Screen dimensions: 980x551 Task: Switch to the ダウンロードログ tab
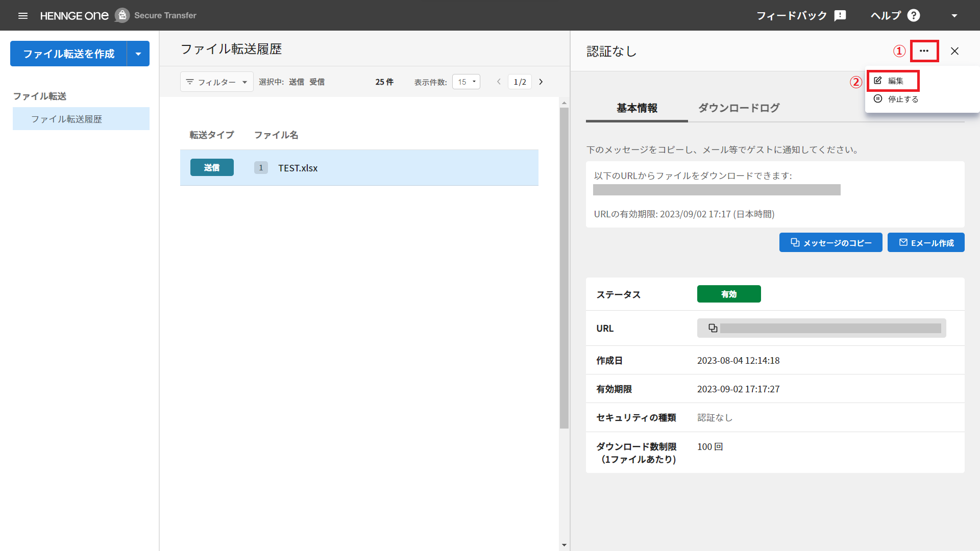point(739,108)
